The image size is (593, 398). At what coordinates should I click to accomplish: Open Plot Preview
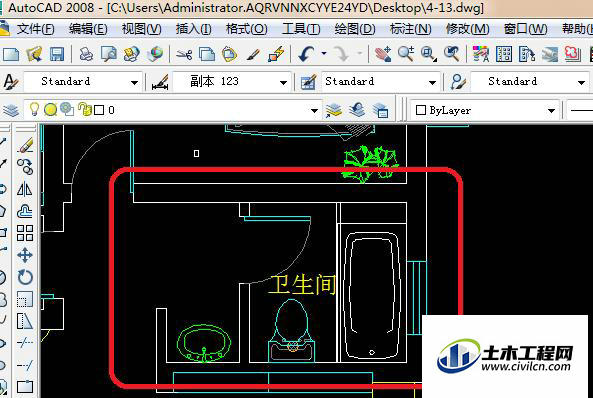click(x=109, y=54)
